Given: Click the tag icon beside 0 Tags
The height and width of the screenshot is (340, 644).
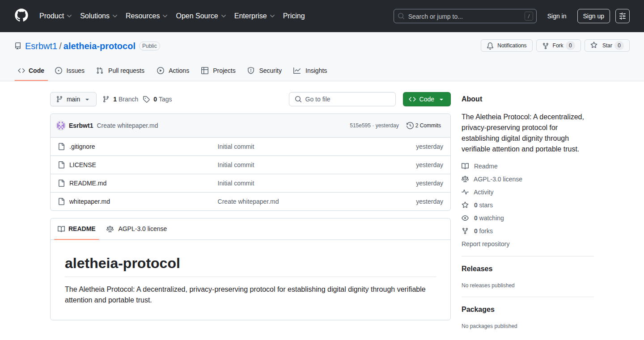Looking at the screenshot, I should [146, 99].
